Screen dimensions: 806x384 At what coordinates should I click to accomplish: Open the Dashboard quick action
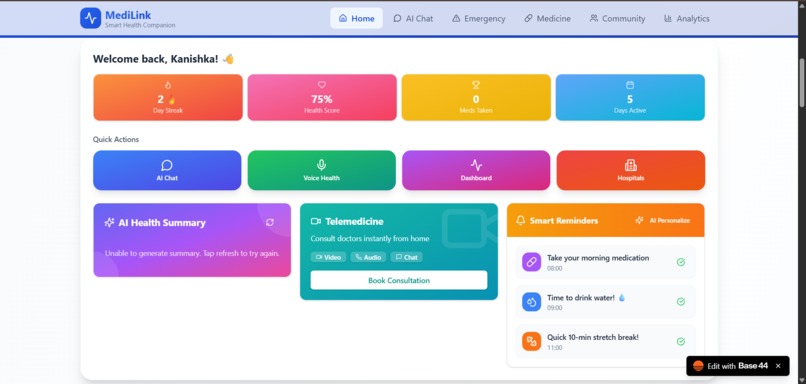tap(476, 170)
